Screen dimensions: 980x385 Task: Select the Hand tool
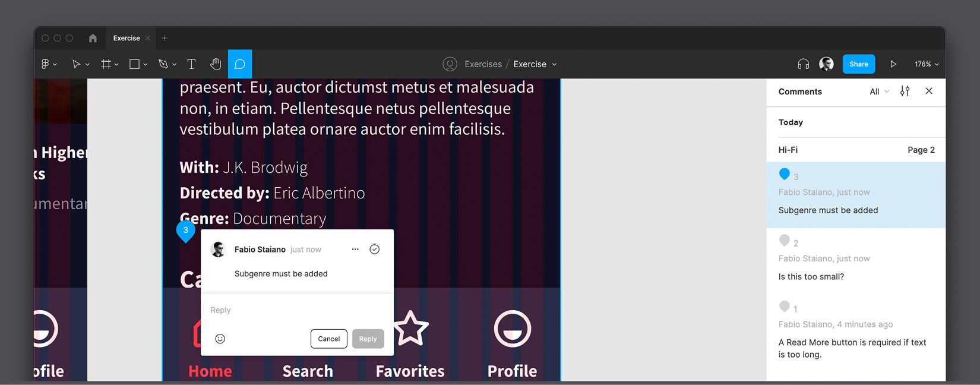point(216,64)
